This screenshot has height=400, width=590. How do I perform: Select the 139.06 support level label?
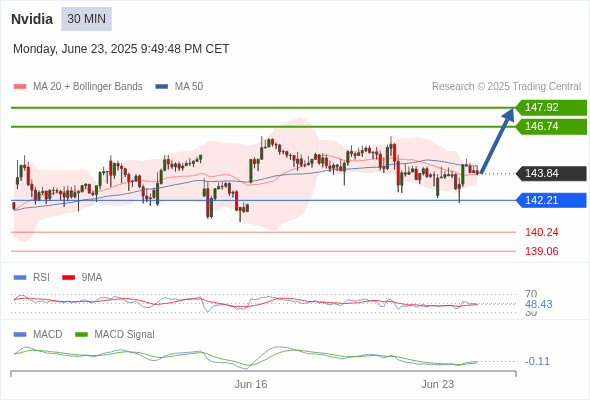pyautogui.click(x=541, y=251)
